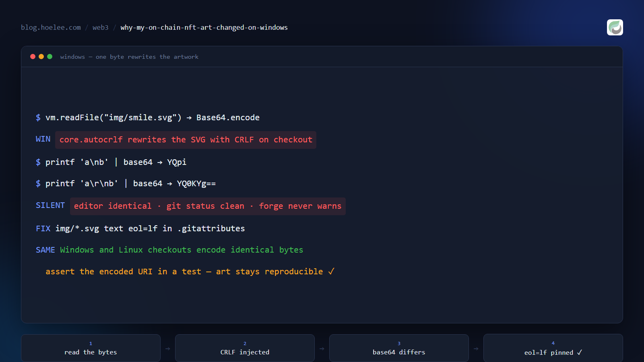Screen dimensions: 644x362
Task: Click the red window dot
Action: 33,57
